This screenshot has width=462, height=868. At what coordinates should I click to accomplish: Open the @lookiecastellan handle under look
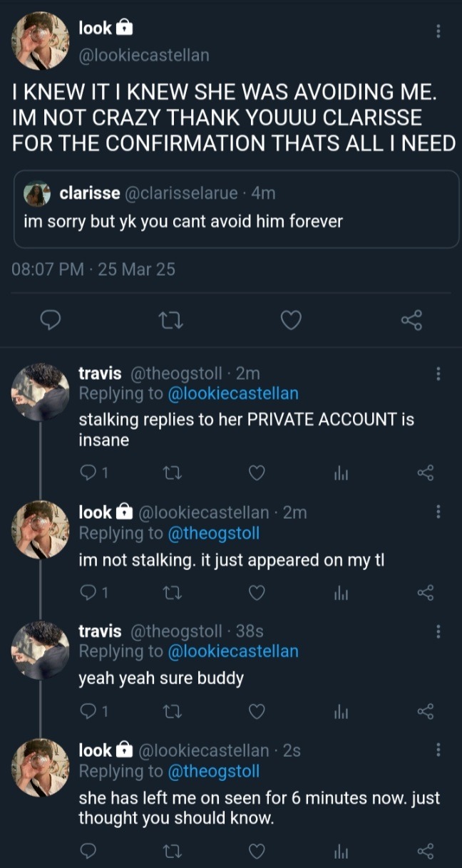tap(143, 54)
